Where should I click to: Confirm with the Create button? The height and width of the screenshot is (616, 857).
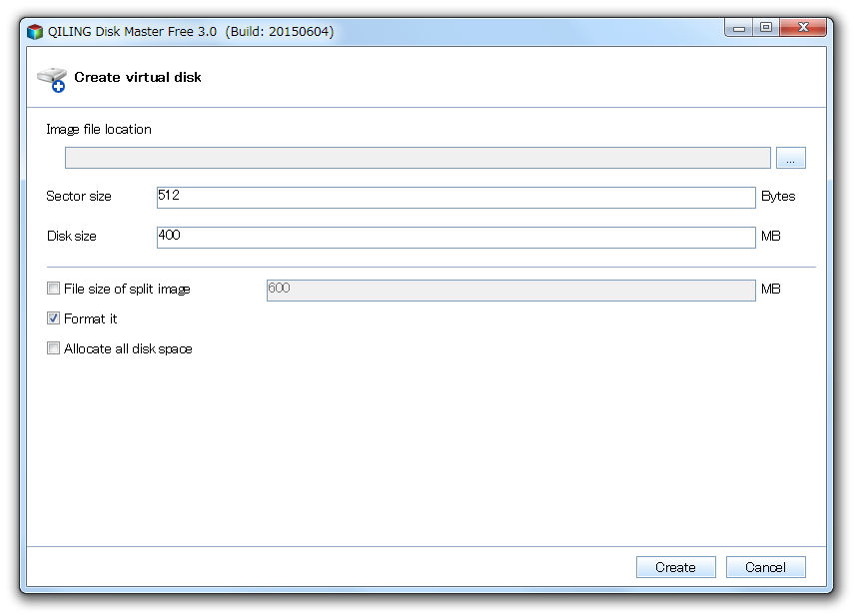pos(675,567)
